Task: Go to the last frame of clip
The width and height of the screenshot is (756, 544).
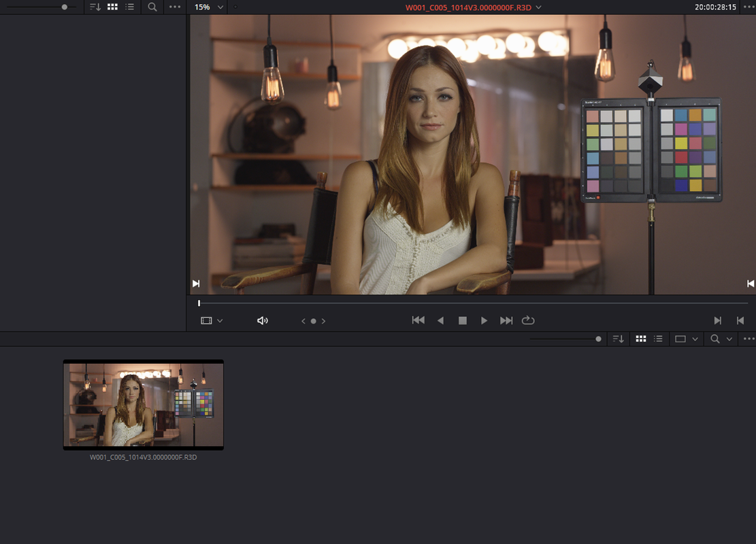Action: click(506, 320)
